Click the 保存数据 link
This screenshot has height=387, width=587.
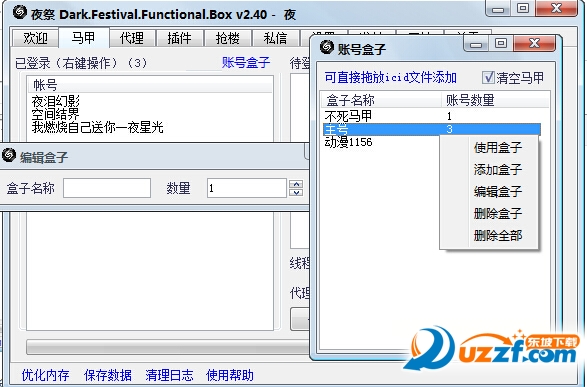(x=108, y=375)
